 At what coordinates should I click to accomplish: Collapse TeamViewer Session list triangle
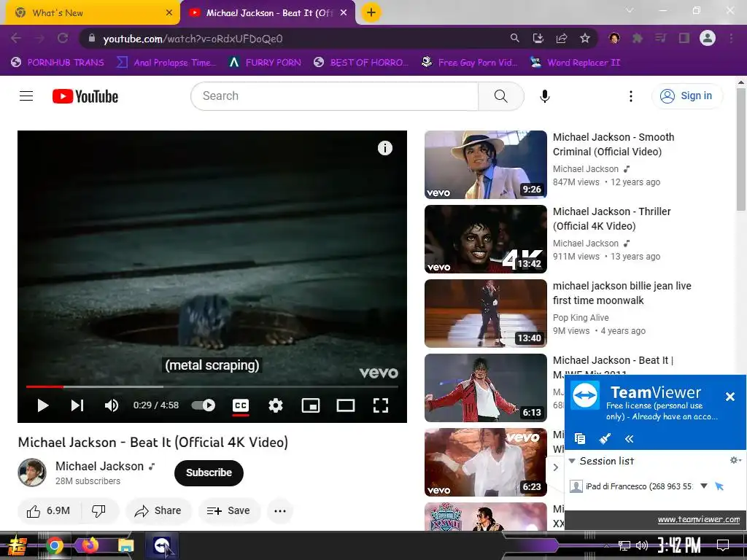click(x=572, y=461)
